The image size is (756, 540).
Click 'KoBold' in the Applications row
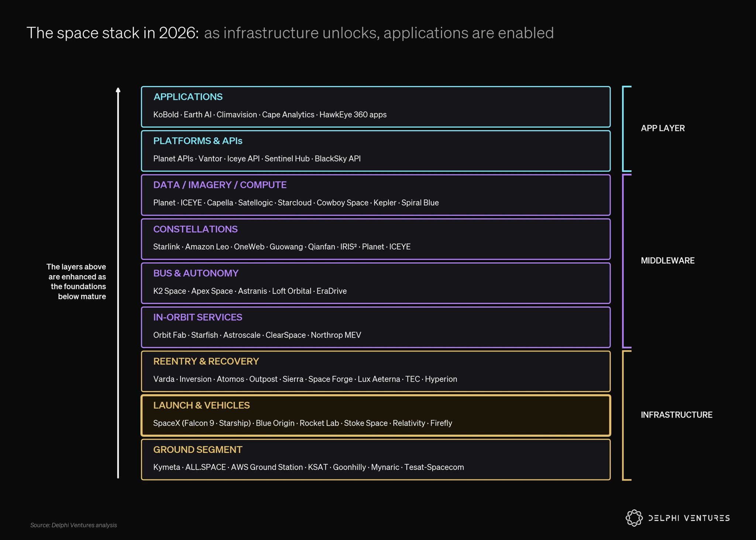pos(166,115)
